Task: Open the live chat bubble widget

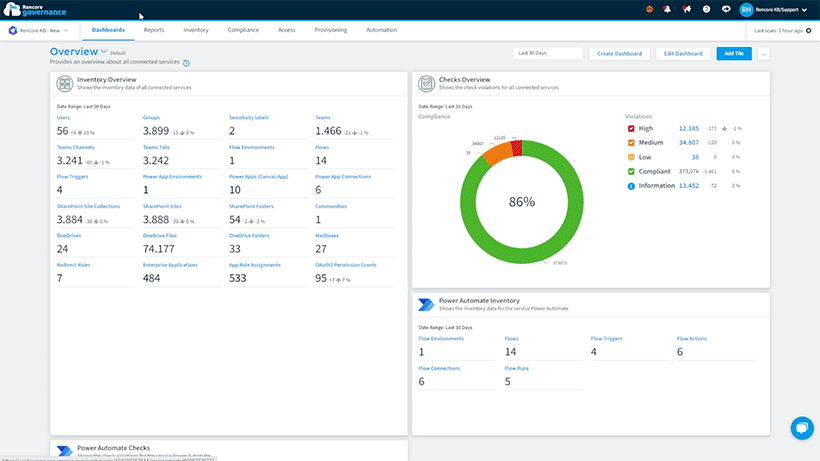Action: [x=802, y=428]
